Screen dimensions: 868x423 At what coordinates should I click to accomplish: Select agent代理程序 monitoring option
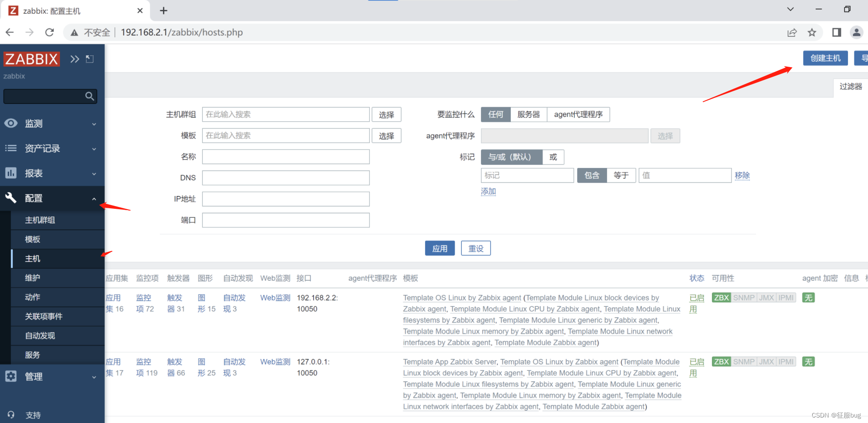[578, 114]
